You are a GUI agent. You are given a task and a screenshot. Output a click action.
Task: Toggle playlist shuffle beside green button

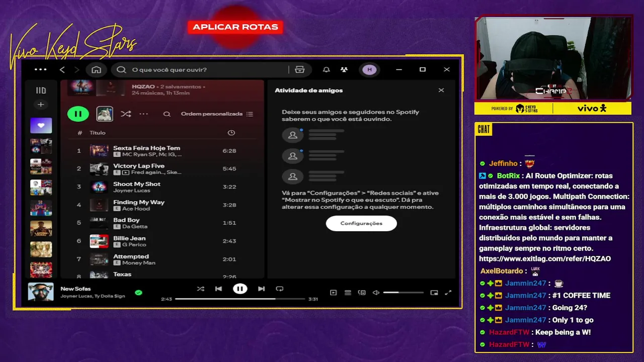[126, 114]
